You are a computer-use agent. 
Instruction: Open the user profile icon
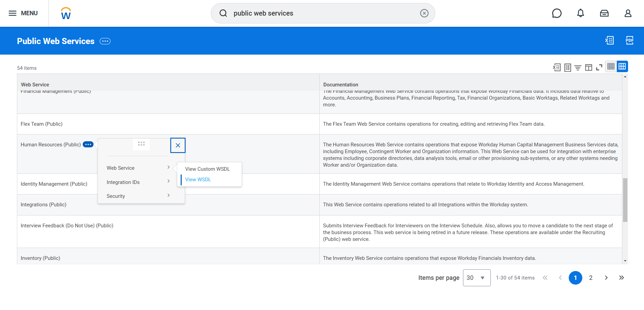pyautogui.click(x=628, y=13)
